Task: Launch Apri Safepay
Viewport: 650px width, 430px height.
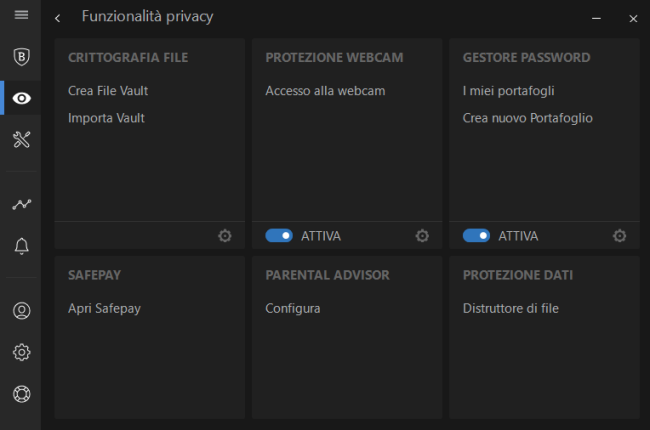Action: pos(104,308)
